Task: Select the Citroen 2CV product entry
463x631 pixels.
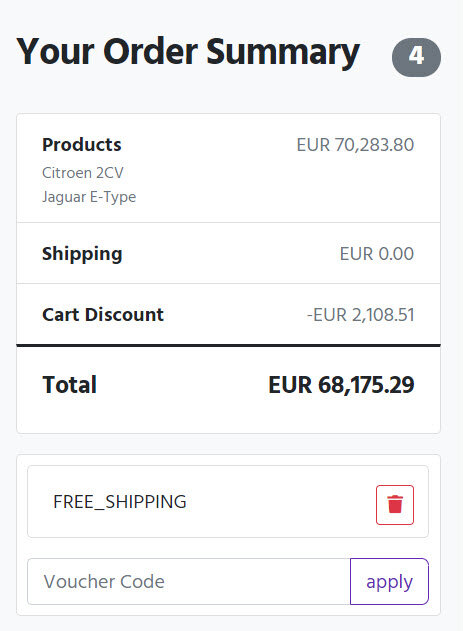Action: pos(83,173)
